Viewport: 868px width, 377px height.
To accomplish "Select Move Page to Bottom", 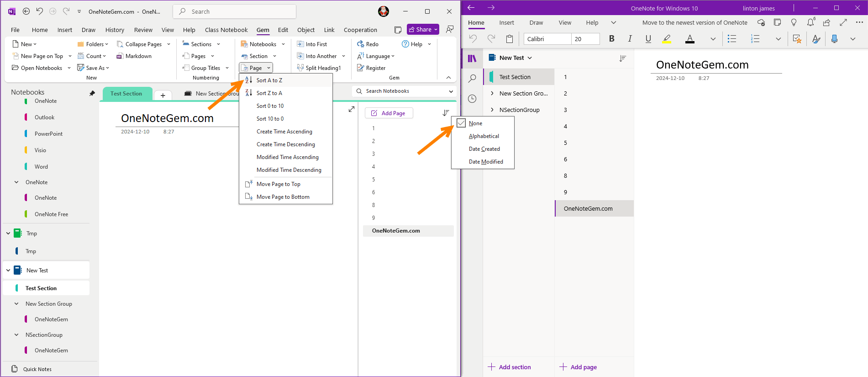I will (286, 197).
